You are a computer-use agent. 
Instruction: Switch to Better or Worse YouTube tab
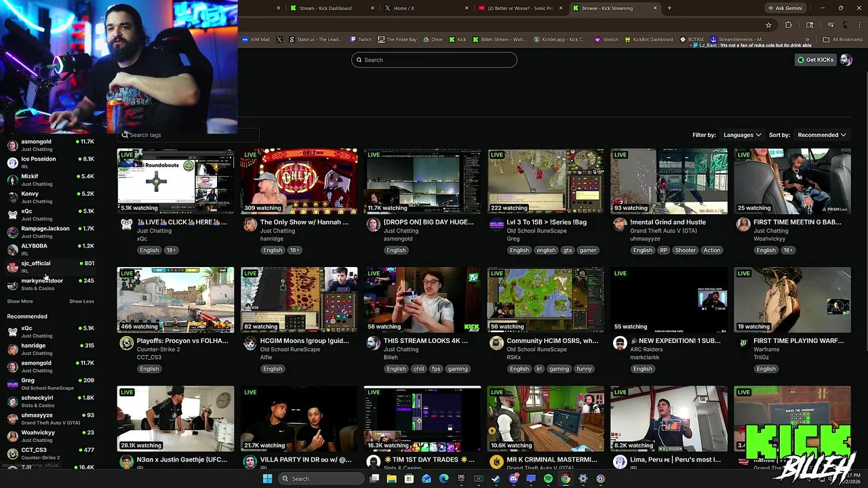click(x=519, y=8)
